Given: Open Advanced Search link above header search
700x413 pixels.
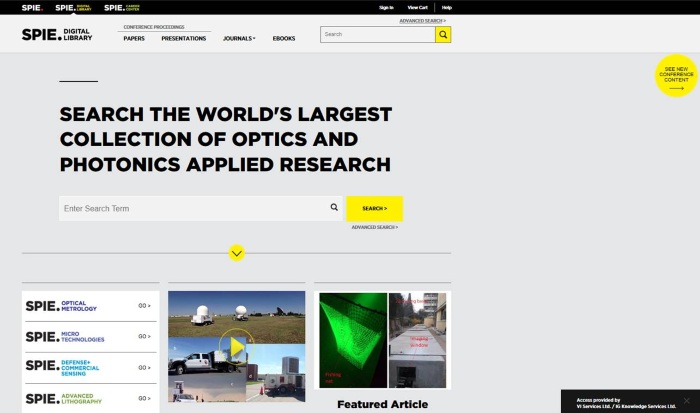Looking at the screenshot, I should pyautogui.click(x=422, y=21).
